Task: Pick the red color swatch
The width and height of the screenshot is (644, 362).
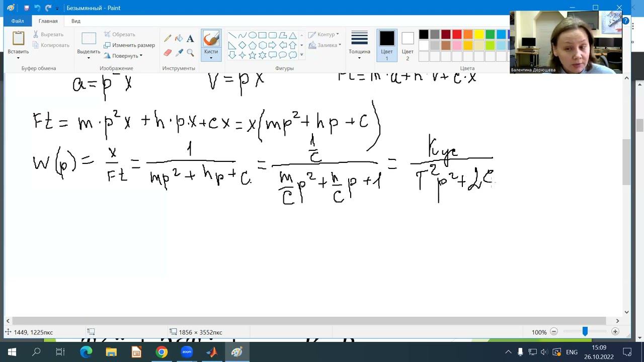Action: (x=457, y=34)
